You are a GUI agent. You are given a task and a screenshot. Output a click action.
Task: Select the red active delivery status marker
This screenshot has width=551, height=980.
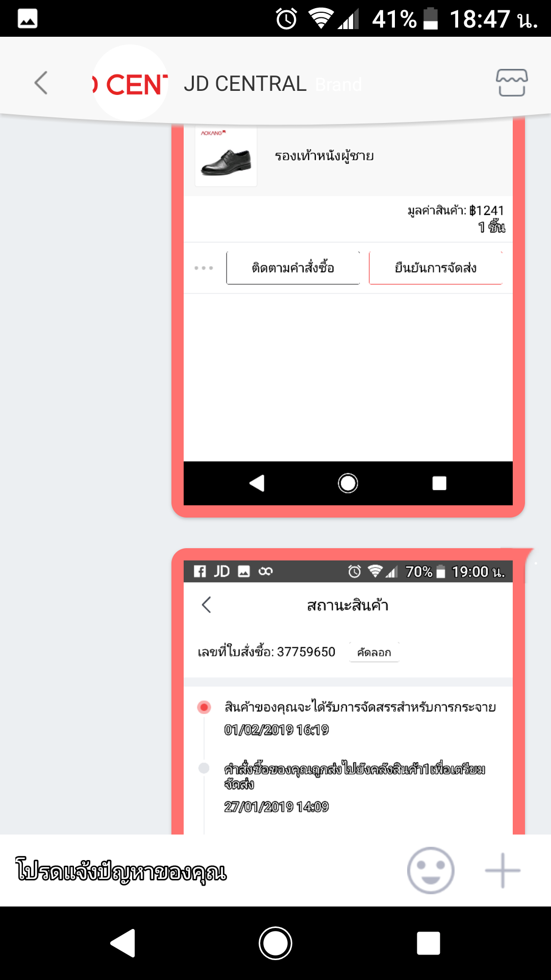[204, 707]
